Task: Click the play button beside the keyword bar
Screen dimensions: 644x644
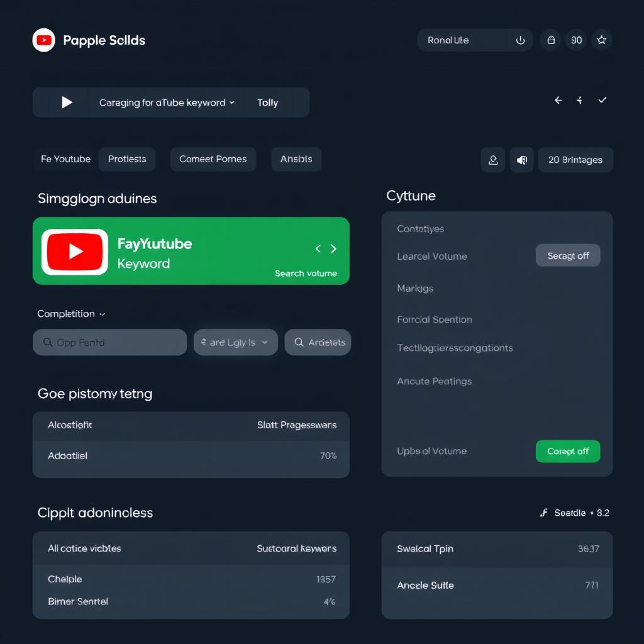Action: point(68,102)
